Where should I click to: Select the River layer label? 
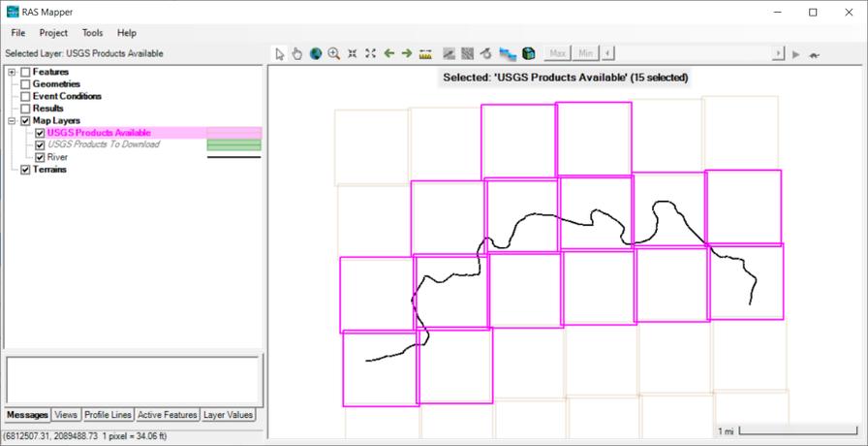[57, 157]
